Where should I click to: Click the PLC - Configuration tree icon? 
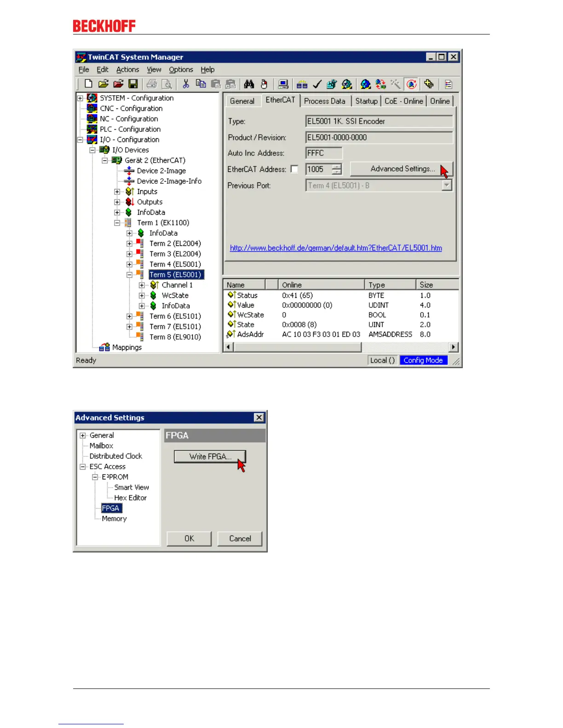(92, 129)
